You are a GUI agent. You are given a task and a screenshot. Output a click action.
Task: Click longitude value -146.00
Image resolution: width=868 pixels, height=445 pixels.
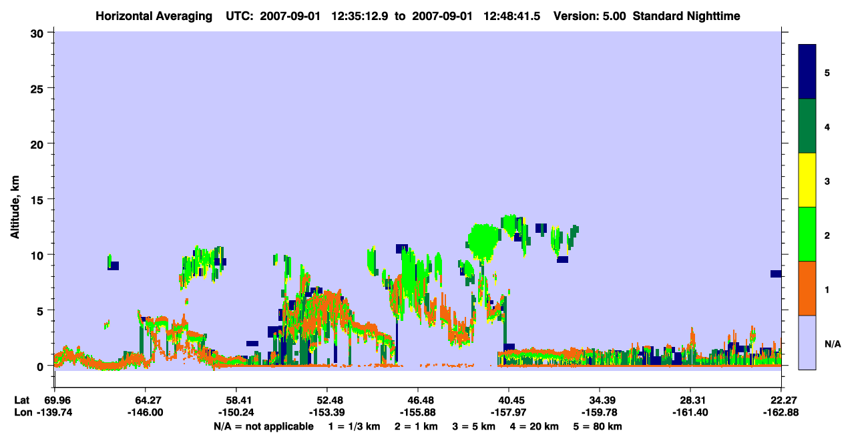tap(145, 412)
